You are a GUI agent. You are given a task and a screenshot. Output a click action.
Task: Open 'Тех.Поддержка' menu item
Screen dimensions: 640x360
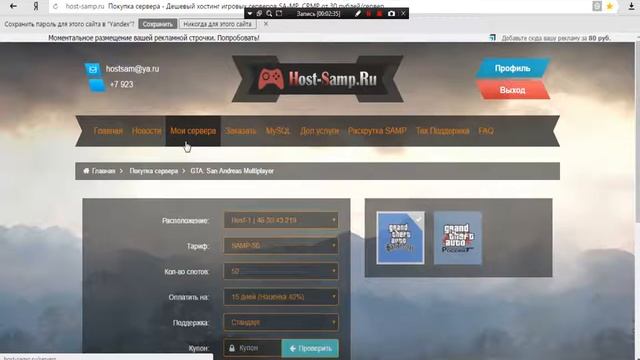pyautogui.click(x=442, y=131)
